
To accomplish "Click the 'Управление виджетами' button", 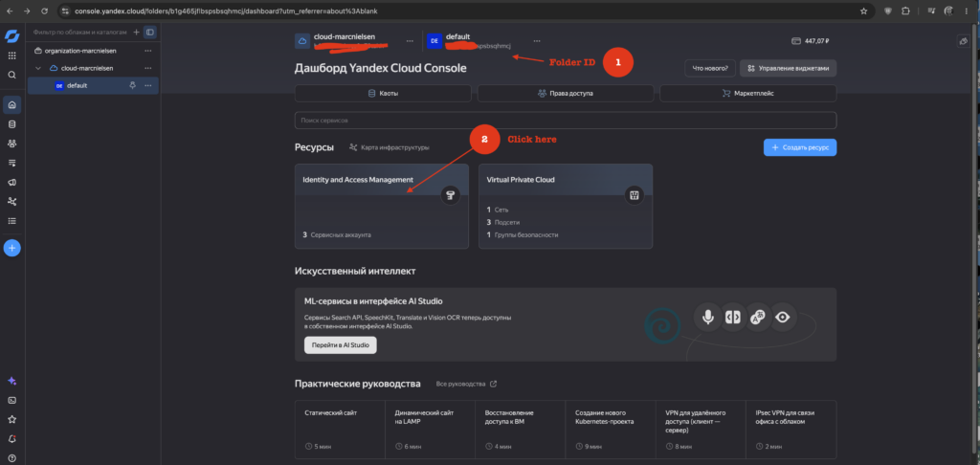I will point(789,68).
